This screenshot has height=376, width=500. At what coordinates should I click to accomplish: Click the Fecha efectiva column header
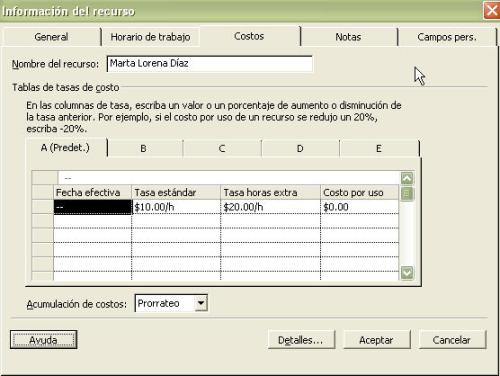92,192
